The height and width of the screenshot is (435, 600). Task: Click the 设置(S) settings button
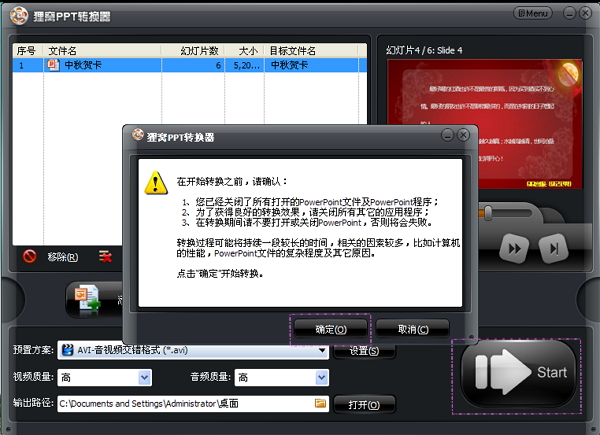pos(364,351)
